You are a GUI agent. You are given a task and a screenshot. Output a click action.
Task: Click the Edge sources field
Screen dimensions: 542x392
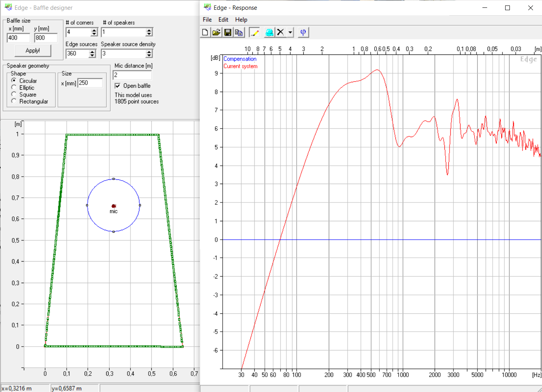coord(77,54)
